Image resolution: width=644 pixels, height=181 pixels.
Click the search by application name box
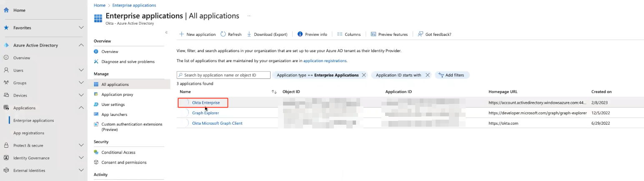click(x=223, y=75)
